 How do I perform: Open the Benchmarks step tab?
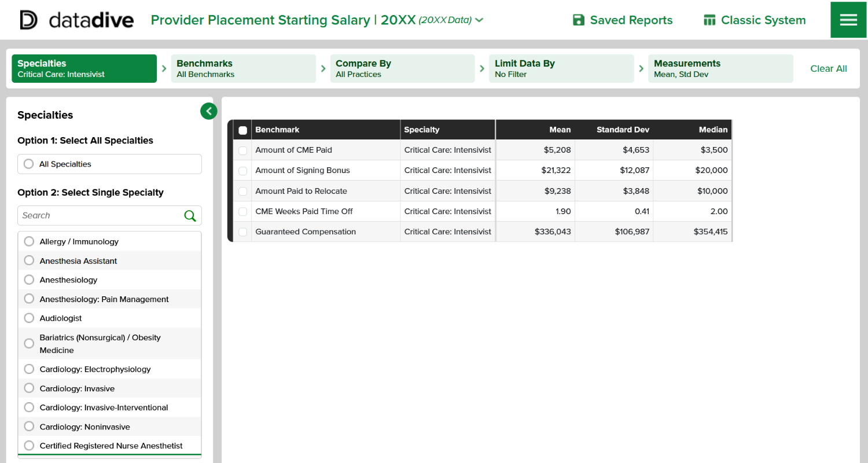243,69
